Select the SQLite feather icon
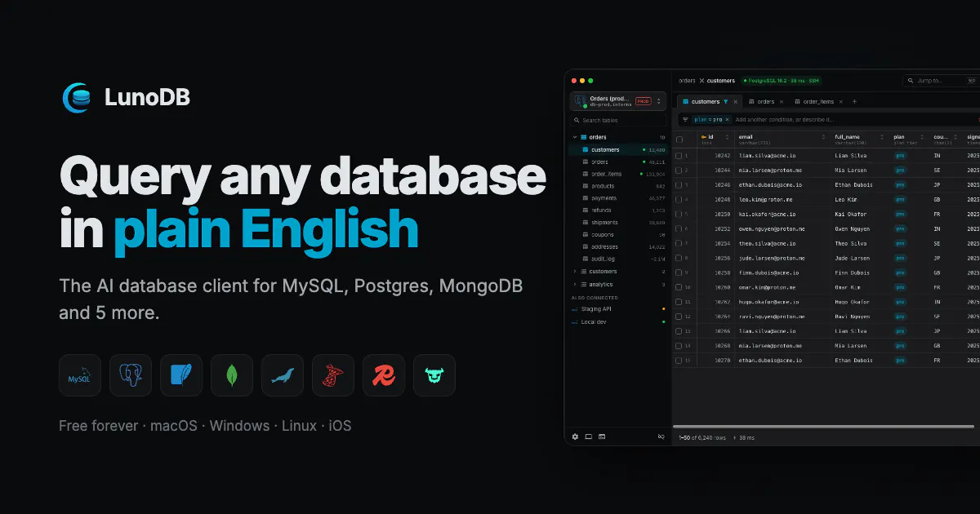 [181, 375]
